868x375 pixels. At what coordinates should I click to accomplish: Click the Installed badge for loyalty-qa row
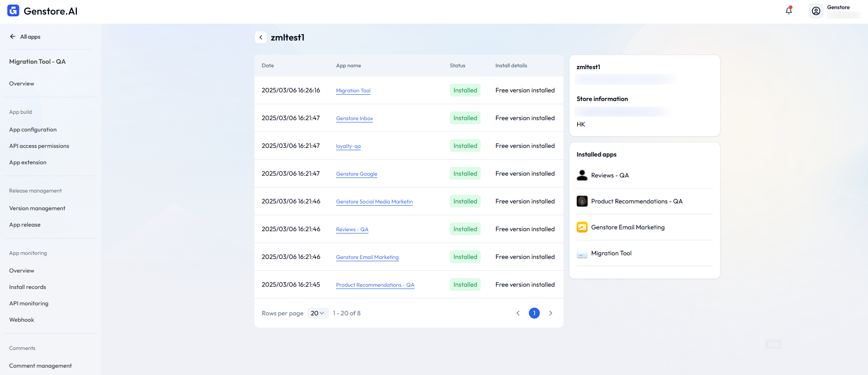[465, 146]
